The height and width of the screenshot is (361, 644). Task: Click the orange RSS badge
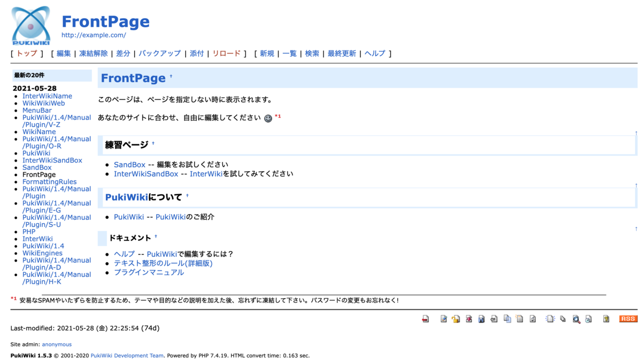click(628, 319)
